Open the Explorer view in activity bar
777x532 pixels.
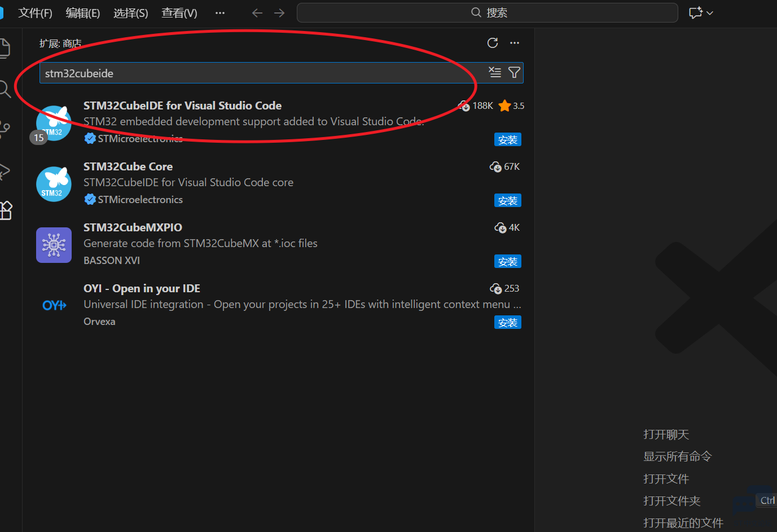[5, 49]
